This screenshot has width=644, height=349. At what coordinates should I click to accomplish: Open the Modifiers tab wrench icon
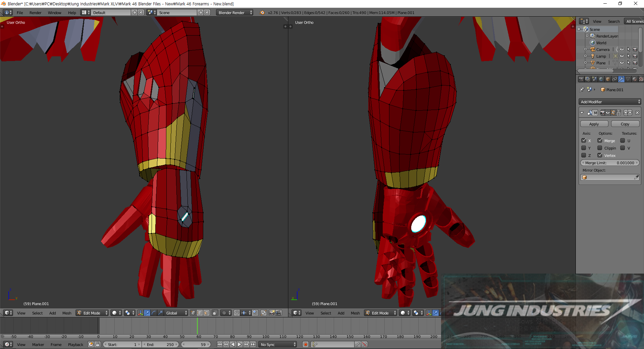click(x=621, y=79)
